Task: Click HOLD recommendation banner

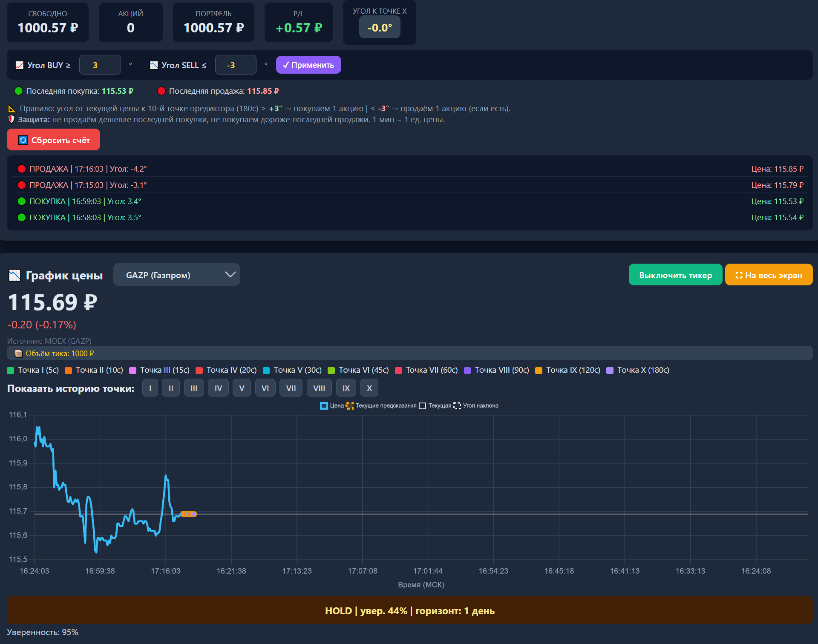Action: point(409,610)
